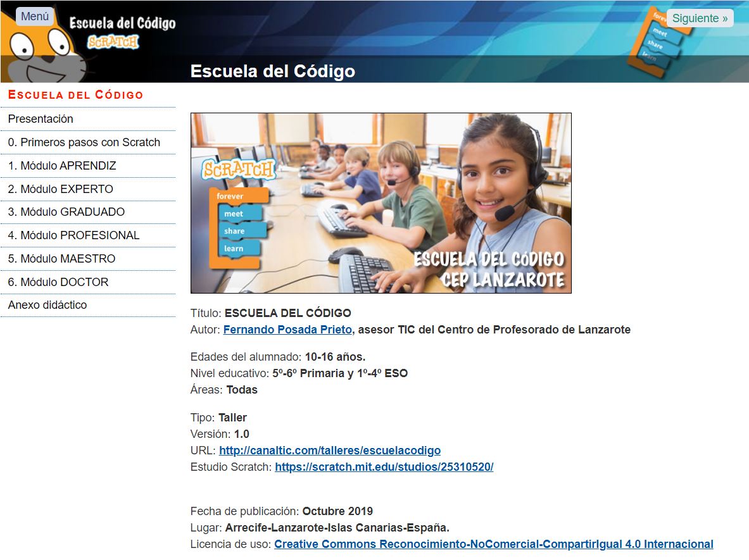The image size is (749, 560).
Task: Open the canaltic.com talleres URL link
Action: pos(329,451)
